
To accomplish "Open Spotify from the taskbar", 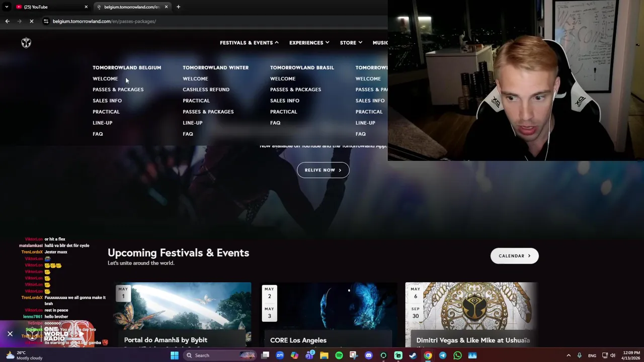I will click(x=339, y=355).
